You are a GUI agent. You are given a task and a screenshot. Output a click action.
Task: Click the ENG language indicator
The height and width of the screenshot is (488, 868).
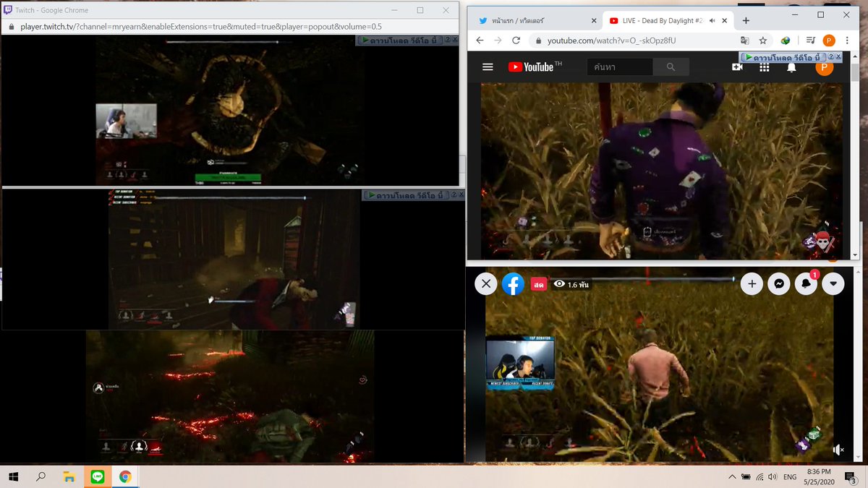(790, 476)
